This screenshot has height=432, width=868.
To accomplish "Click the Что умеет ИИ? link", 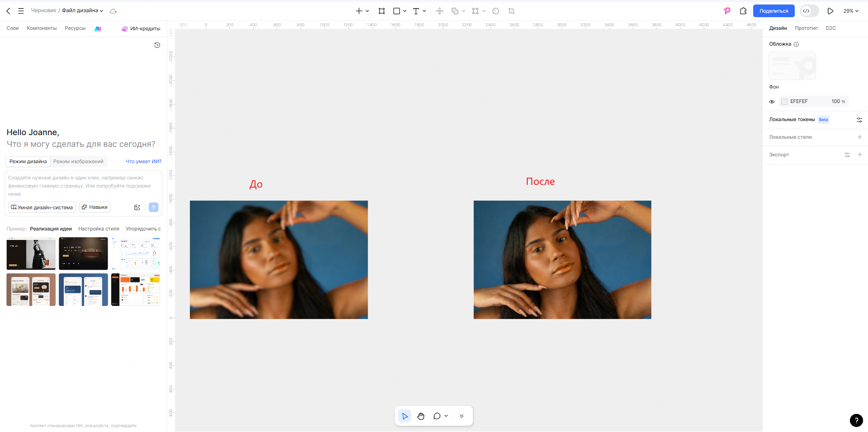I will pos(143,161).
